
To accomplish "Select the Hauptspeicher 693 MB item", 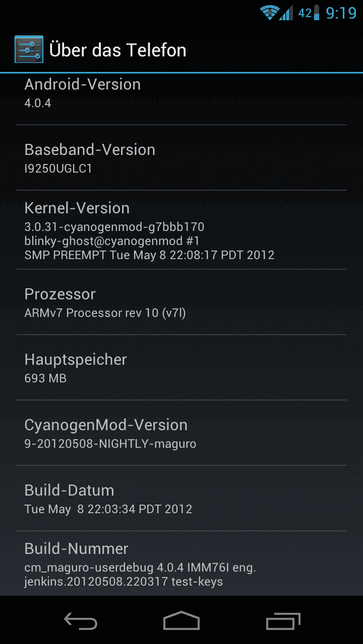I will click(x=181, y=367).
